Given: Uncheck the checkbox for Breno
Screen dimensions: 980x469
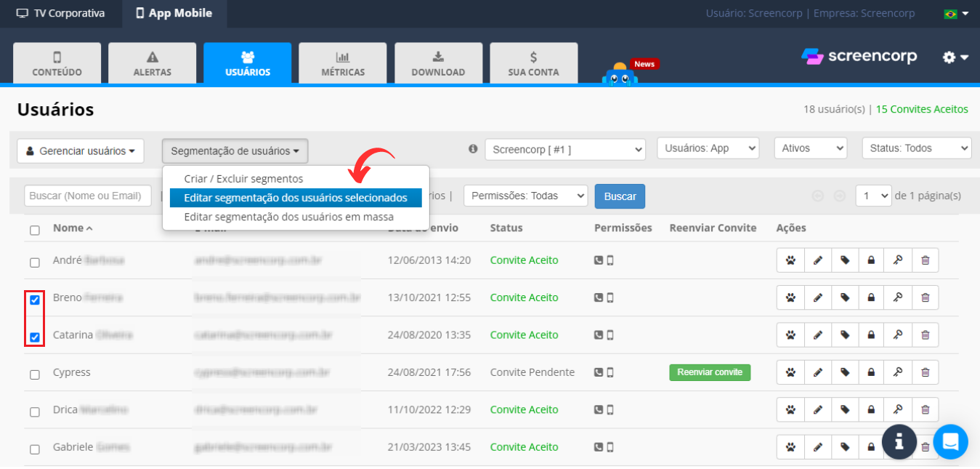Looking at the screenshot, I should [35, 300].
